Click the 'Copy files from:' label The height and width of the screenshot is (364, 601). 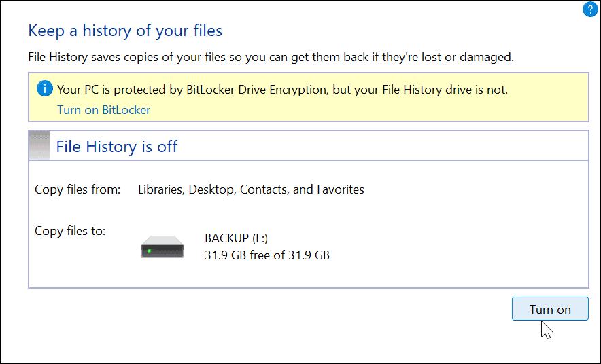[78, 189]
